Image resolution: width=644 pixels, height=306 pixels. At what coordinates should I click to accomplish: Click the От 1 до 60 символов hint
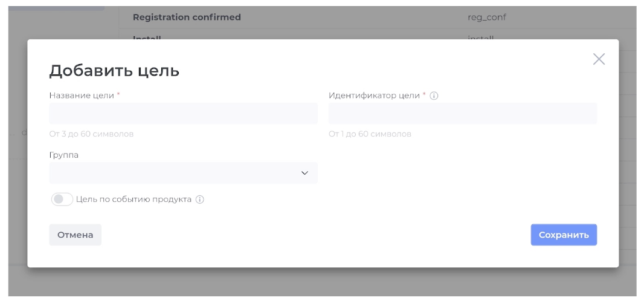click(x=370, y=134)
